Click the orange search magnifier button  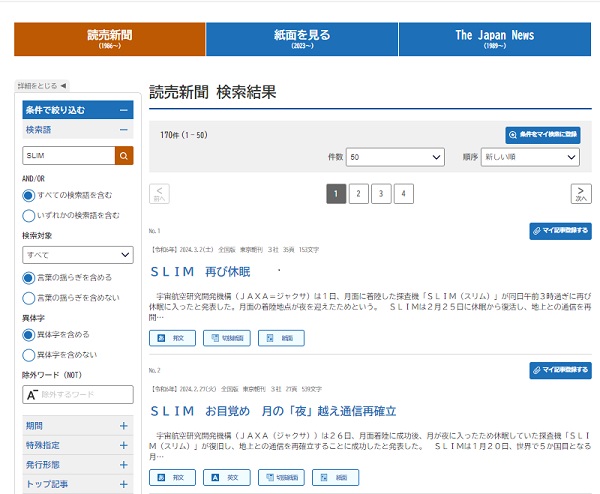124,155
